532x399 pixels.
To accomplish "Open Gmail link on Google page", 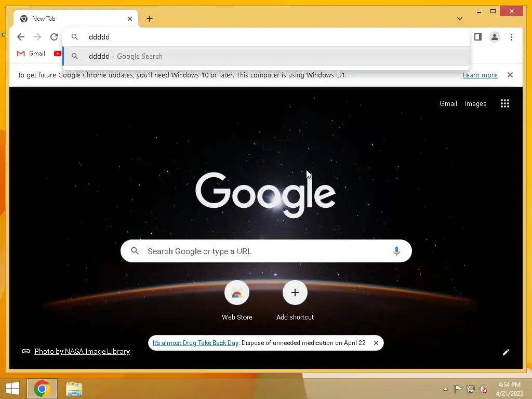I will [448, 103].
